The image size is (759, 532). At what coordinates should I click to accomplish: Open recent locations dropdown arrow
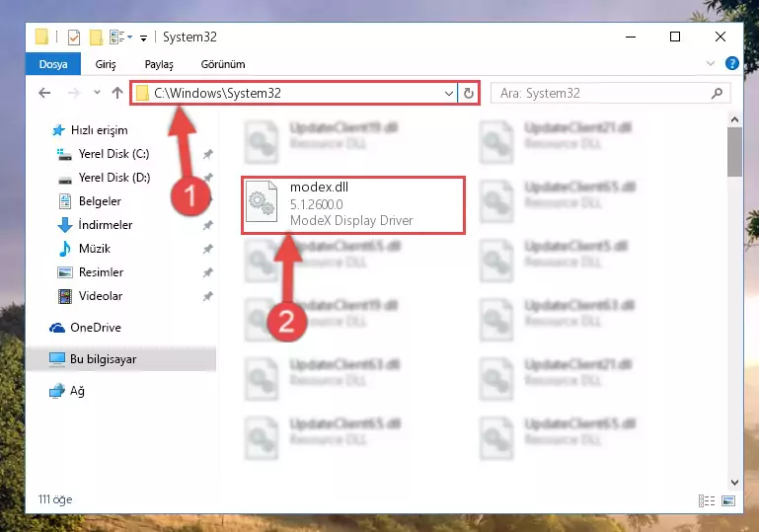(97, 92)
